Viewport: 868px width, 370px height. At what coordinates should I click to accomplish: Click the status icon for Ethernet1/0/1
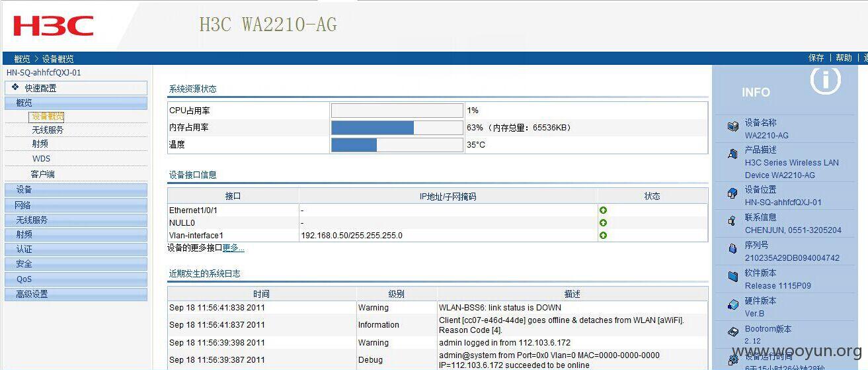click(603, 210)
